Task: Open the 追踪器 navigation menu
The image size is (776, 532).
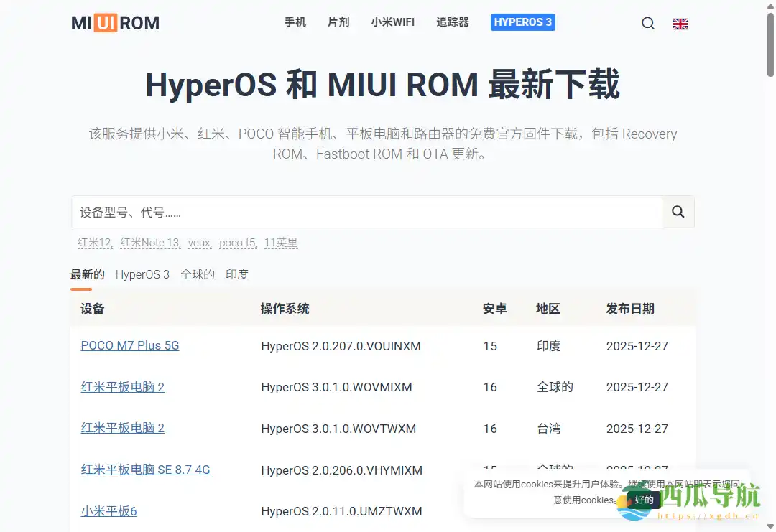Action: [x=453, y=22]
